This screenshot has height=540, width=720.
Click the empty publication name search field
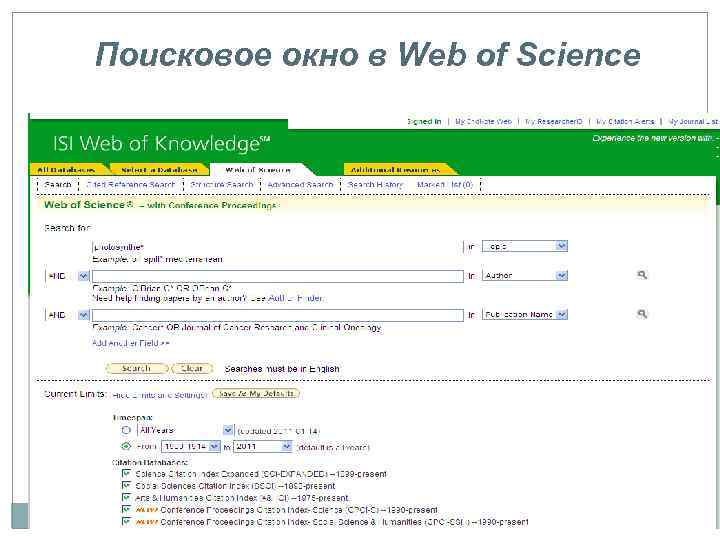click(278, 315)
